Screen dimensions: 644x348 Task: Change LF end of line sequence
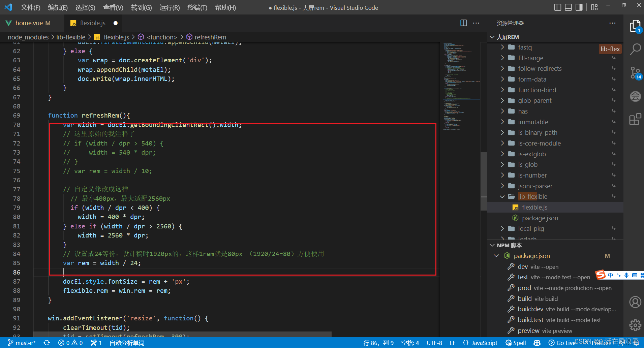pyautogui.click(x=453, y=343)
